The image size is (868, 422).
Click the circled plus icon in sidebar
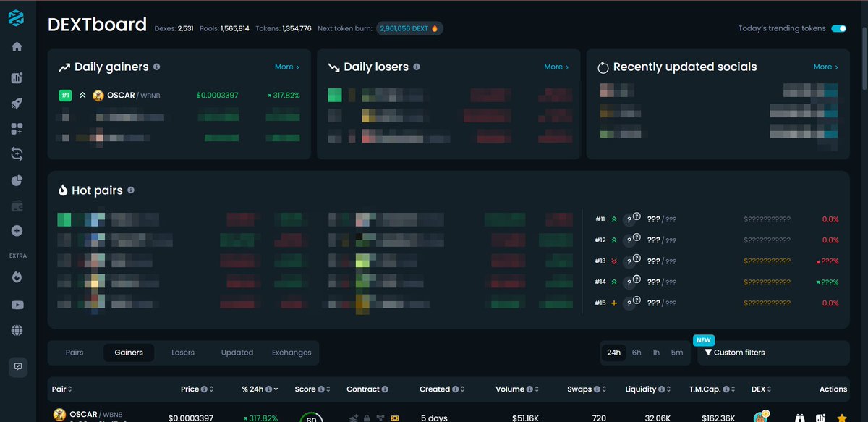pos(17,231)
